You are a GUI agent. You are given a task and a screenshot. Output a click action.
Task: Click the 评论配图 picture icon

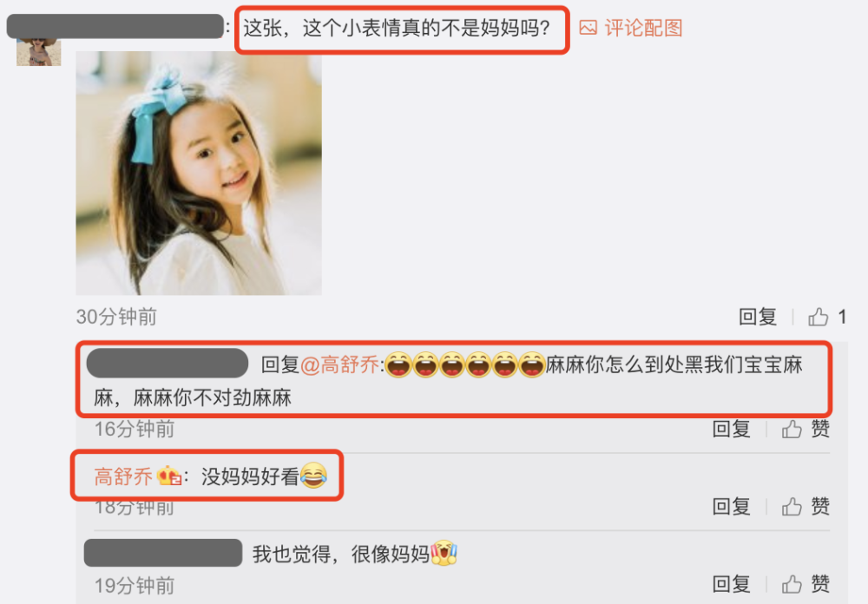pos(588,28)
